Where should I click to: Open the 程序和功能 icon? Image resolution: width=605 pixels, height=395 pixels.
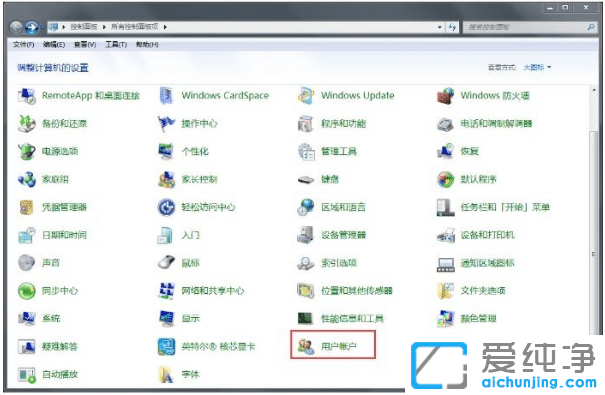pyautogui.click(x=306, y=123)
